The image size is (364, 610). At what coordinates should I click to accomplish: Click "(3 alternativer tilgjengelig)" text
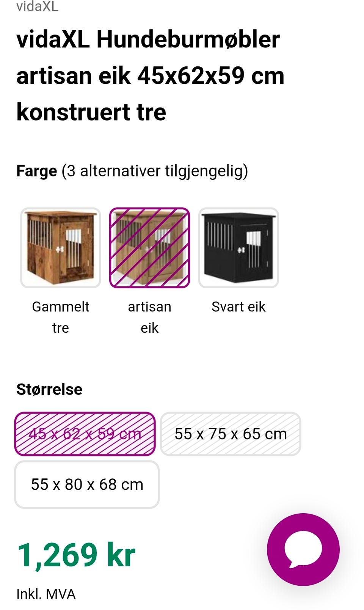[156, 171]
